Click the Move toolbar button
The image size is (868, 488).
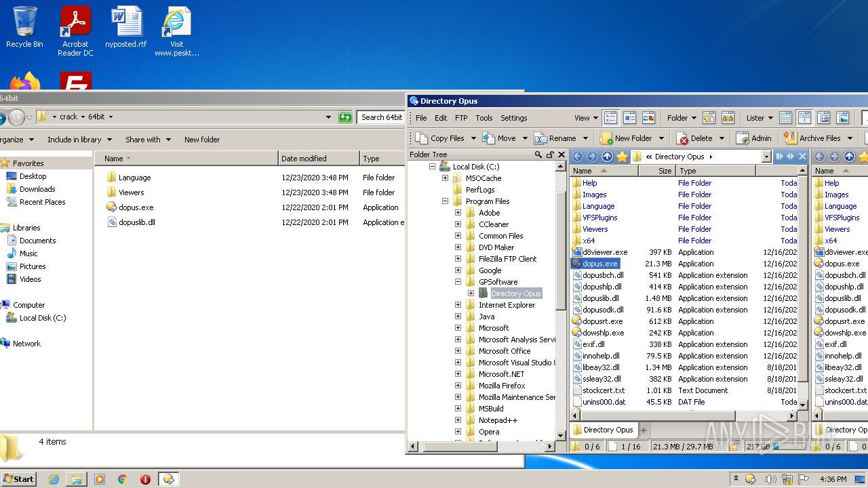(499, 138)
